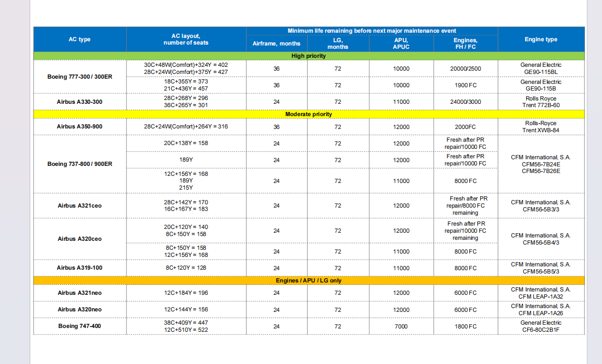Click the 'Engines, FH / FC' header
602x364 pixels.
[465, 44]
